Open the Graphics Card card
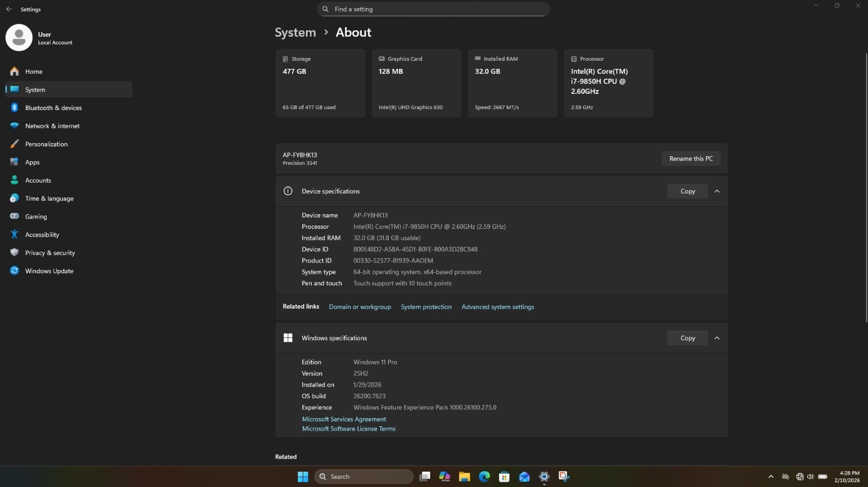The height and width of the screenshot is (487, 868). (416, 84)
